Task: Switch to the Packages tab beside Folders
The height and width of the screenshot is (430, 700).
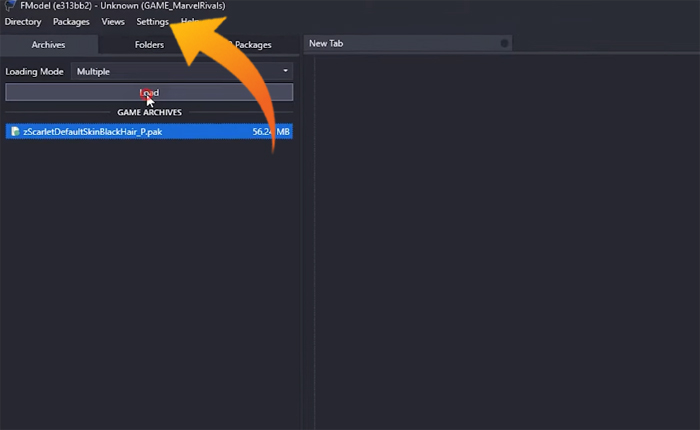Action: tap(251, 45)
